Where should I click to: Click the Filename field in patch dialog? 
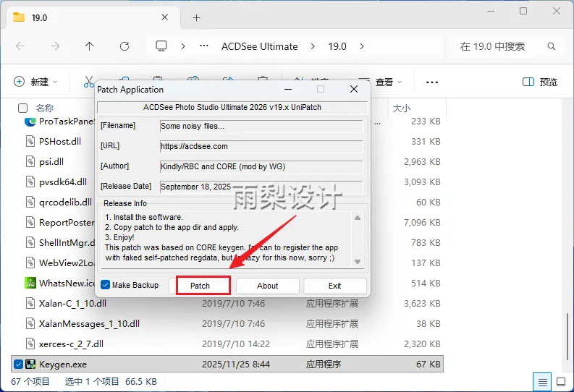pos(261,126)
